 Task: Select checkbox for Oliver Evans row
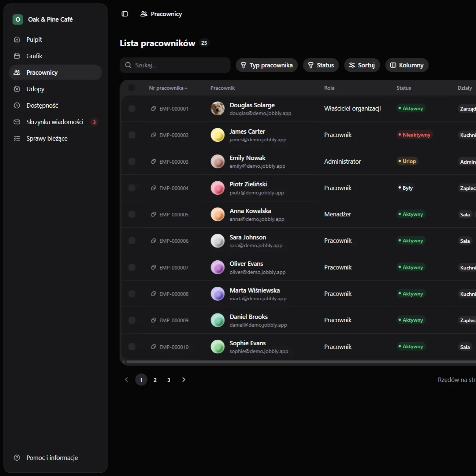132,267
